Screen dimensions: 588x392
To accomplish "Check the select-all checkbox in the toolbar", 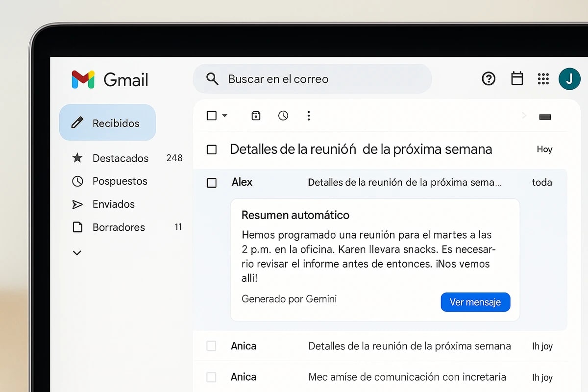I will [212, 116].
